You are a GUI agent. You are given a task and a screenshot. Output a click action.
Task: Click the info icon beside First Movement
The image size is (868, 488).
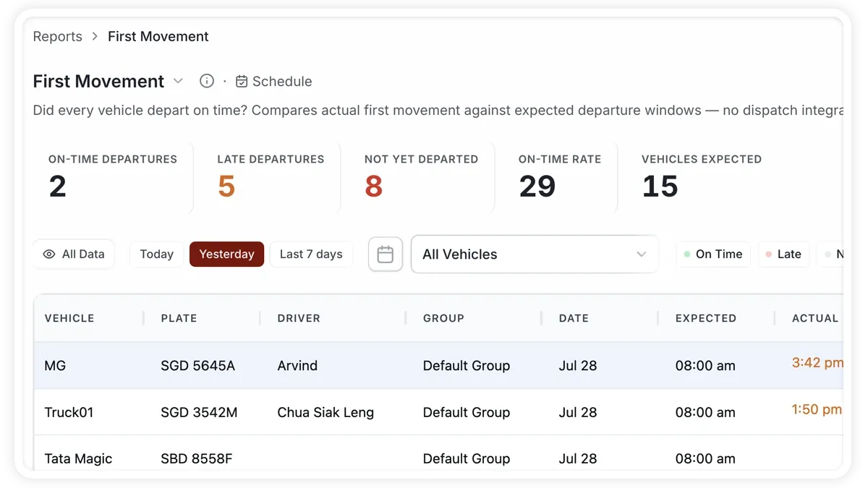point(207,82)
